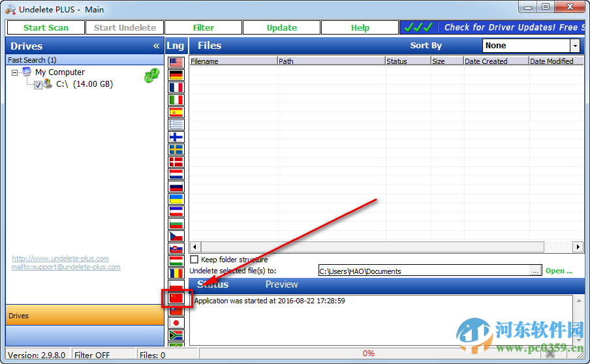The width and height of the screenshot is (590, 364).
Task: Enable Keep folder structure checkbox
Action: [194, 260]
